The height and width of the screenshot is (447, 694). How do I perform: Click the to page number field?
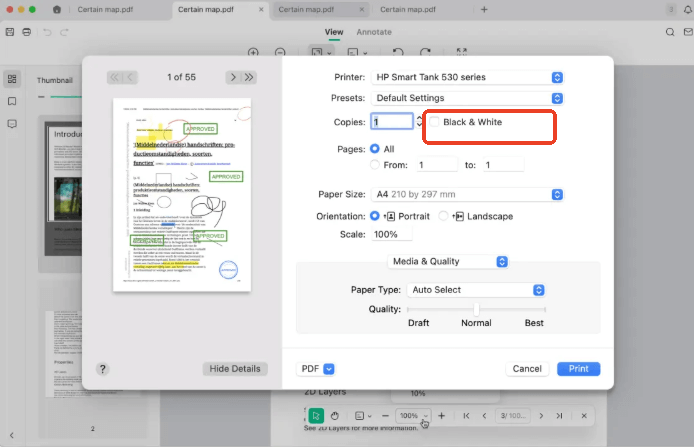click(504, 165)
